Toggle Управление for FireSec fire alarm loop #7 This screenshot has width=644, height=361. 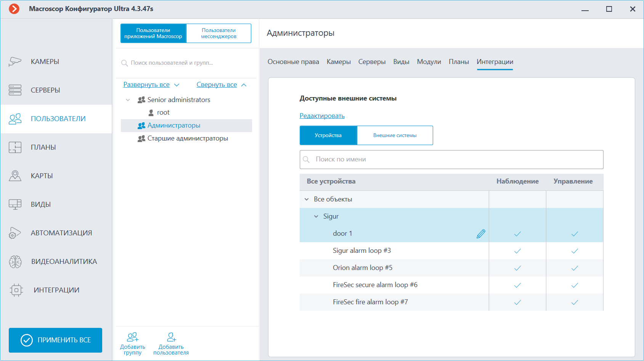pos(575,302)
